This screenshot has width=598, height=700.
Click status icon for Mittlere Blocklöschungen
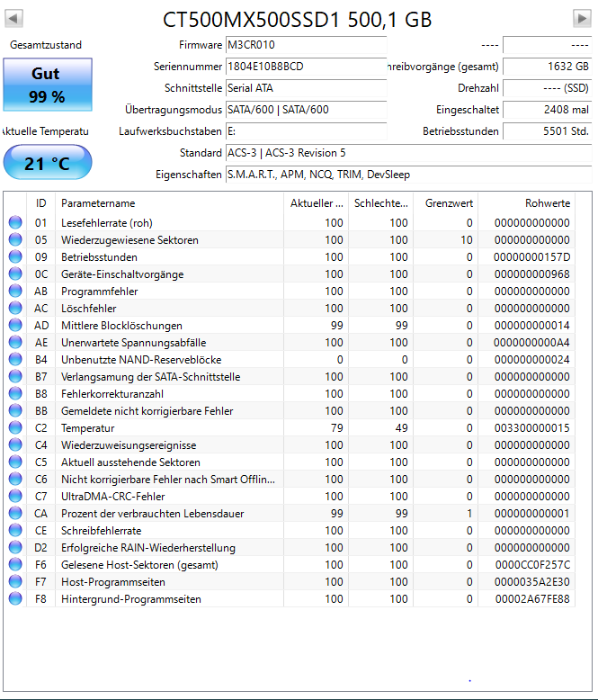(x=15, y=325)
